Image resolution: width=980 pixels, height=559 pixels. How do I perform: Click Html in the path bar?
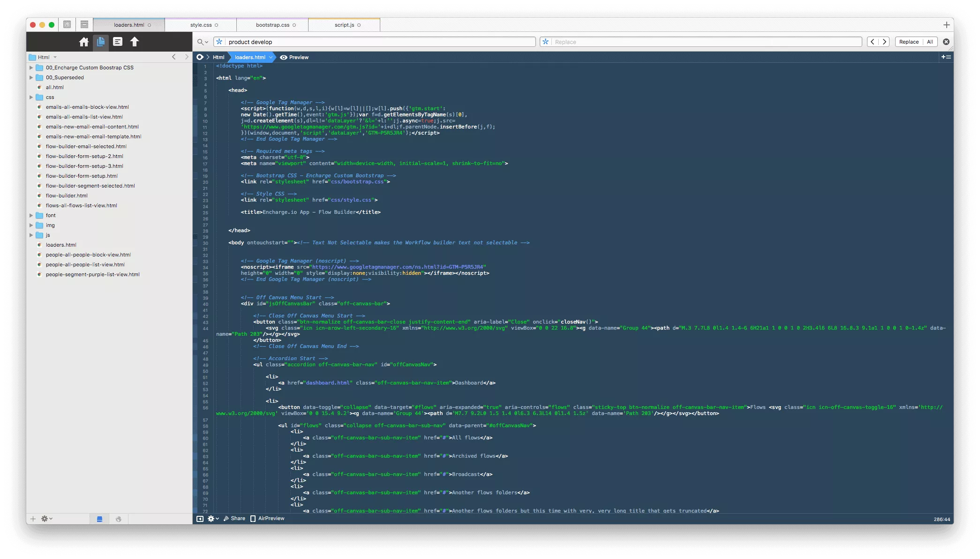tap(219, 57)
